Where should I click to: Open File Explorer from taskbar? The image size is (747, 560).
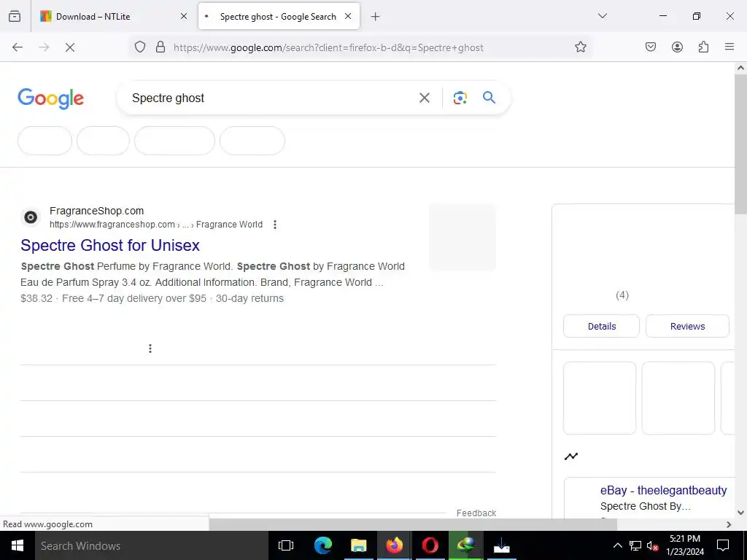358,545
